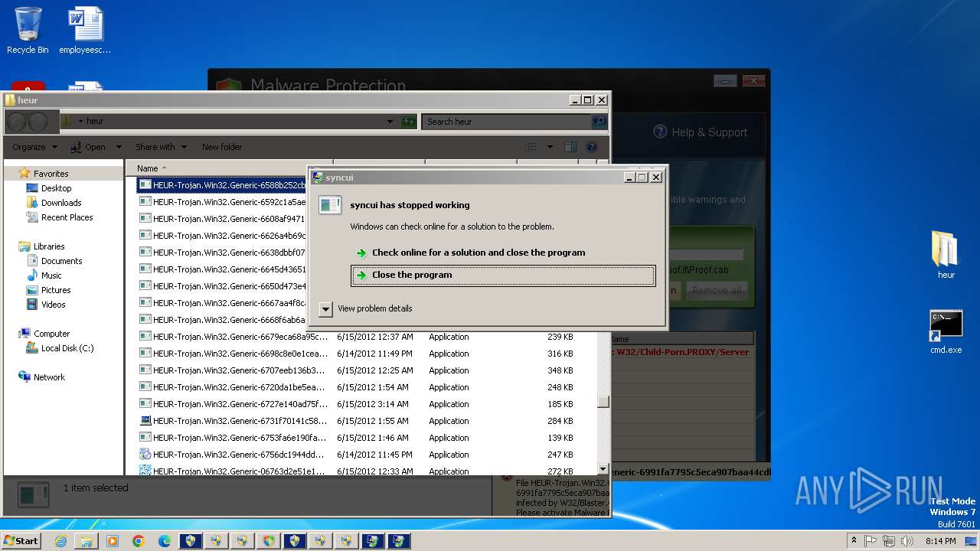Viewport: 980px width, 551px height.
Task: Show hidden system tray icons
Action: coord(854,541)
